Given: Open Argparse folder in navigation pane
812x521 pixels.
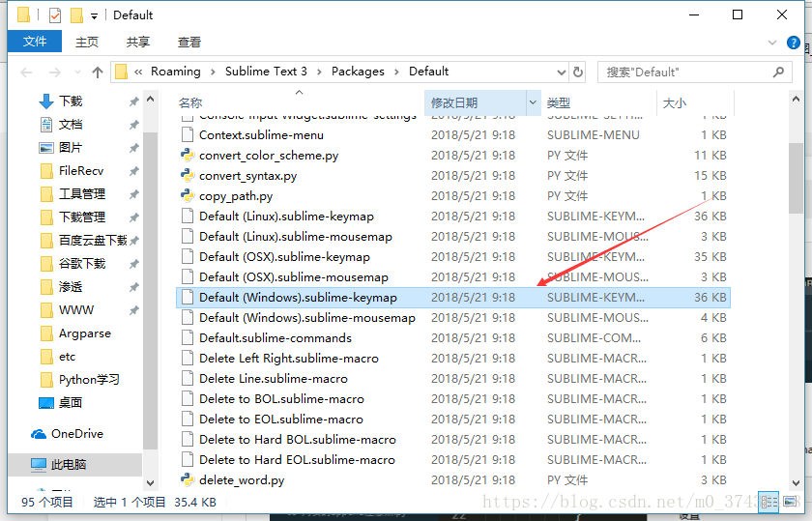Looking at the screenshot, I should click(x=85, y=333).
